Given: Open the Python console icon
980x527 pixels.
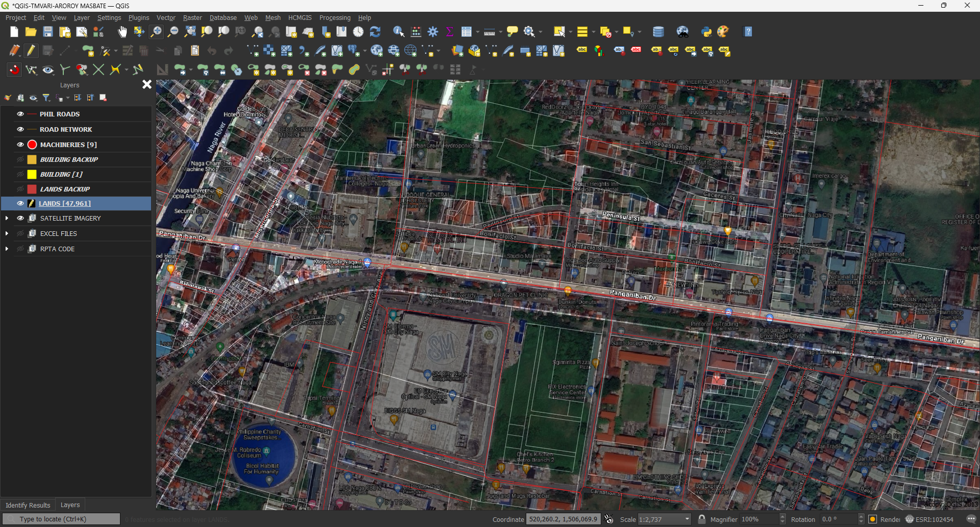Looking at the screenshot, I should coord(706,32).
